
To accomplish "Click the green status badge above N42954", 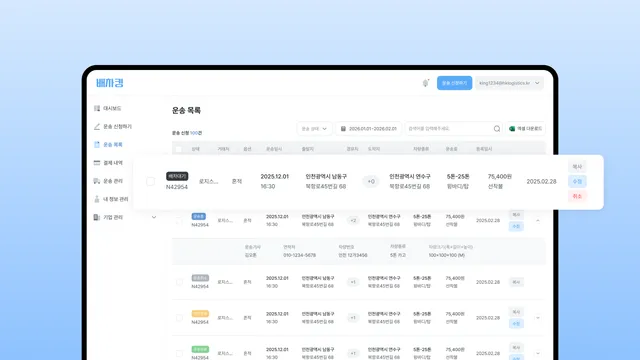I will click(200, 349).
